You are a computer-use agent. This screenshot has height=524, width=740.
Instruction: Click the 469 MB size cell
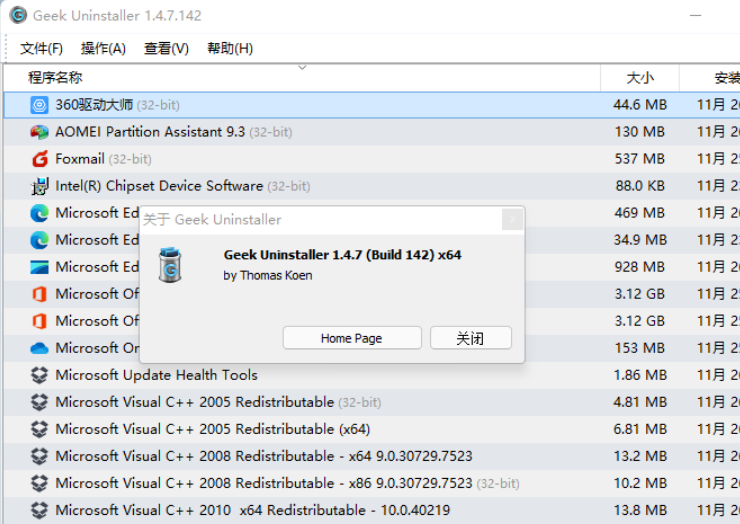pos(640,213)
